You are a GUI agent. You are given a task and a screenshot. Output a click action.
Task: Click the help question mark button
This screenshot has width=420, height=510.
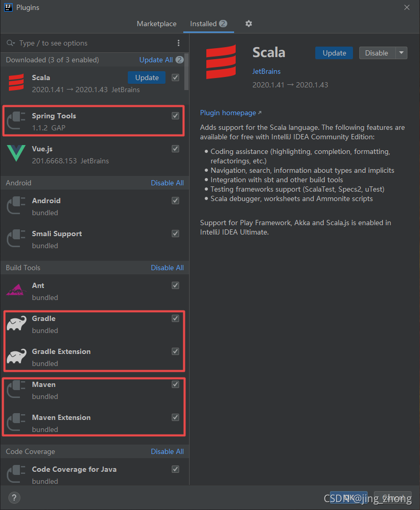click(14, 497)
